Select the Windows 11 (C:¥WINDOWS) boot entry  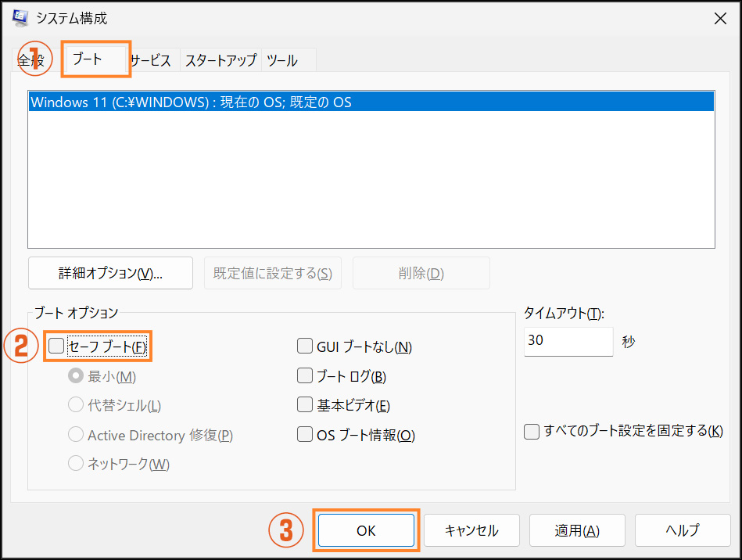[x=371, y=102]
